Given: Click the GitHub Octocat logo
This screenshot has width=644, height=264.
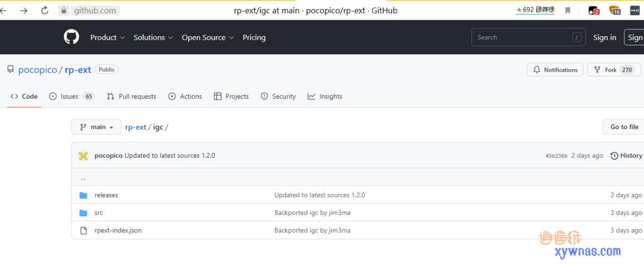Looking at the screenshot, I should (x=71, y=37).
